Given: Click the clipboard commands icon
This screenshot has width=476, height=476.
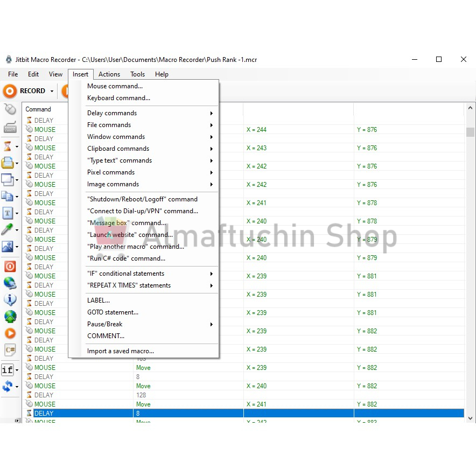Looking at the screenshot, I should pyautogui.click(x=9, y=196).
